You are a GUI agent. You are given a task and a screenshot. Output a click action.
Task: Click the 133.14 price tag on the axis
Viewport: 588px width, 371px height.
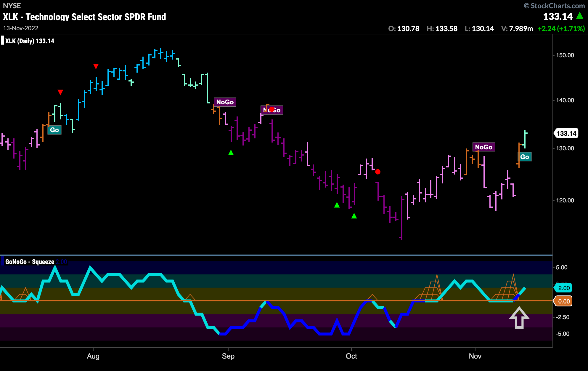point(566,133)
